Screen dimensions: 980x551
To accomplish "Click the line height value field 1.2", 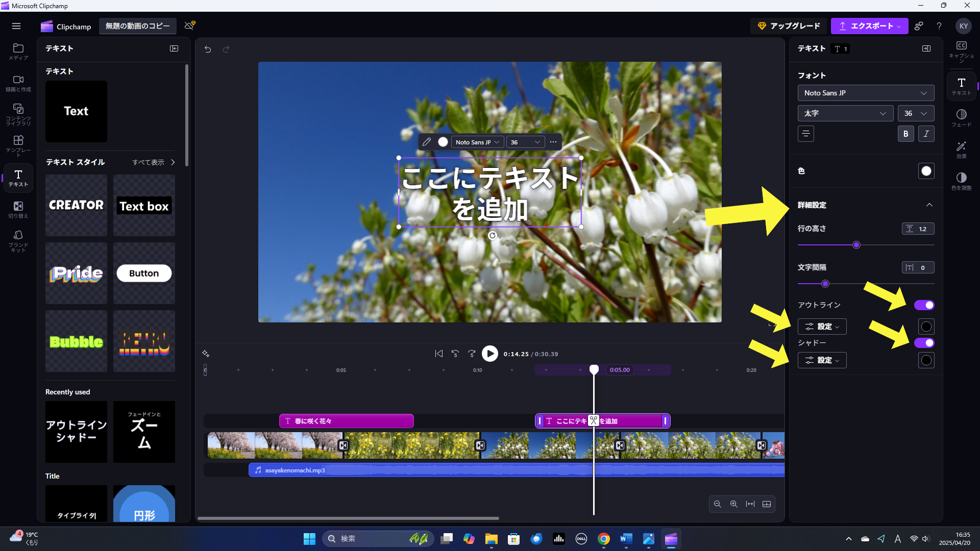I will [x=918, y=229].
